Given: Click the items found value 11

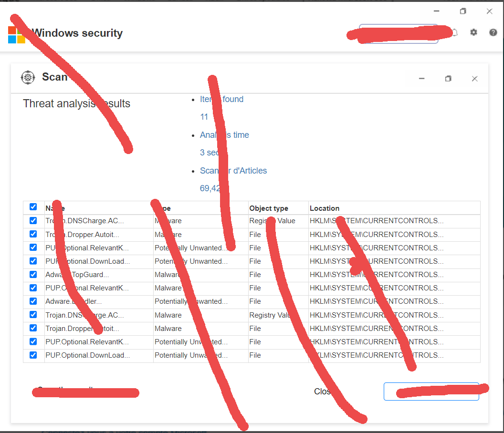Looking at the screenshot, I should pyautogui.click(x=204, y=117).
